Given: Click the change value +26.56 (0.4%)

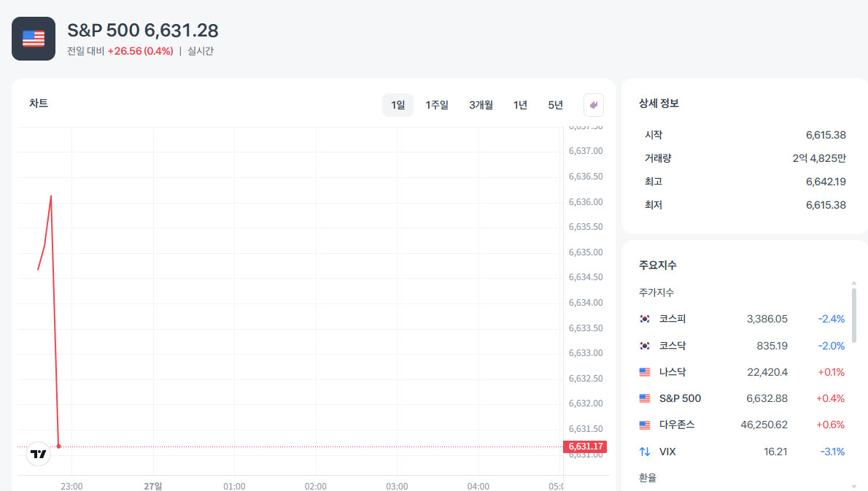Looking at the screenshot, I should [x=141, y=51].
